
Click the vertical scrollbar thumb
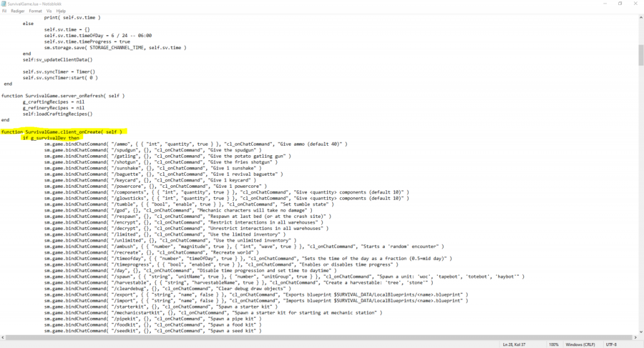[640, 53]
